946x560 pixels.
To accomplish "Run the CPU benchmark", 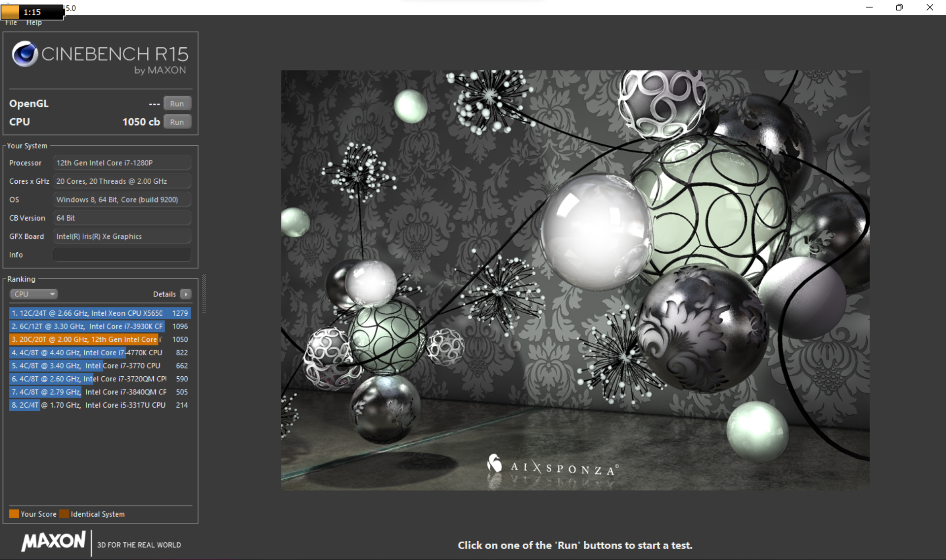I will click(177, 122).
